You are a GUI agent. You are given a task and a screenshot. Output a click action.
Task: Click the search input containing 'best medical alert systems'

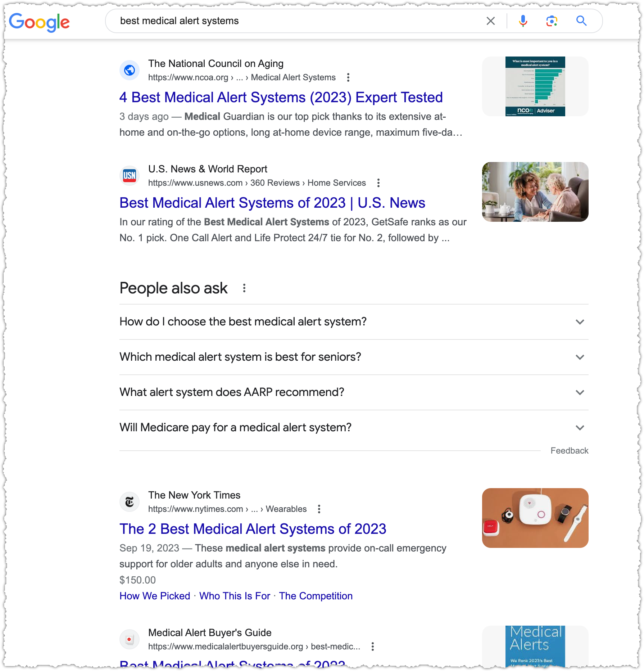click(299, 21)
